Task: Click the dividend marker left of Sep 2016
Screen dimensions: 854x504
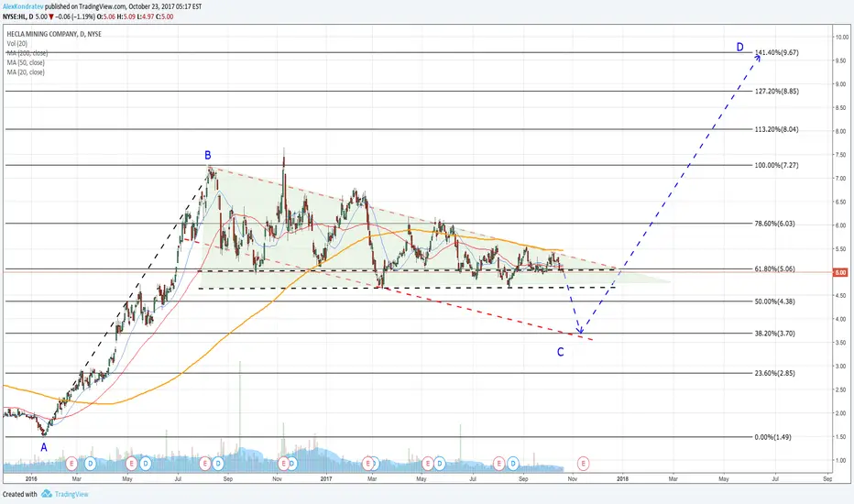Action: 218,464
